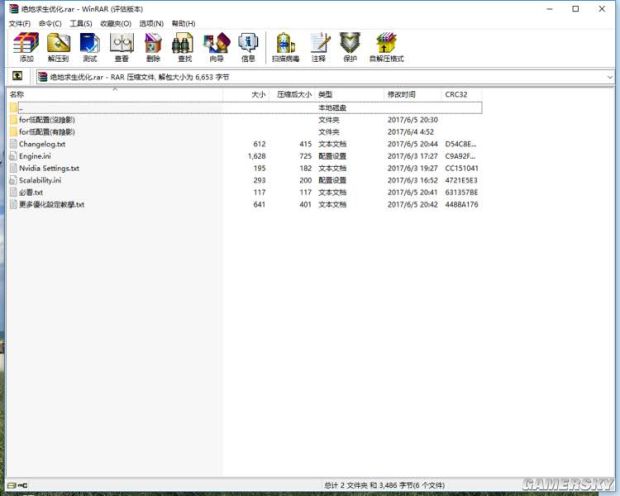Click the Protect (保护) shield icon

coord(350,44)
